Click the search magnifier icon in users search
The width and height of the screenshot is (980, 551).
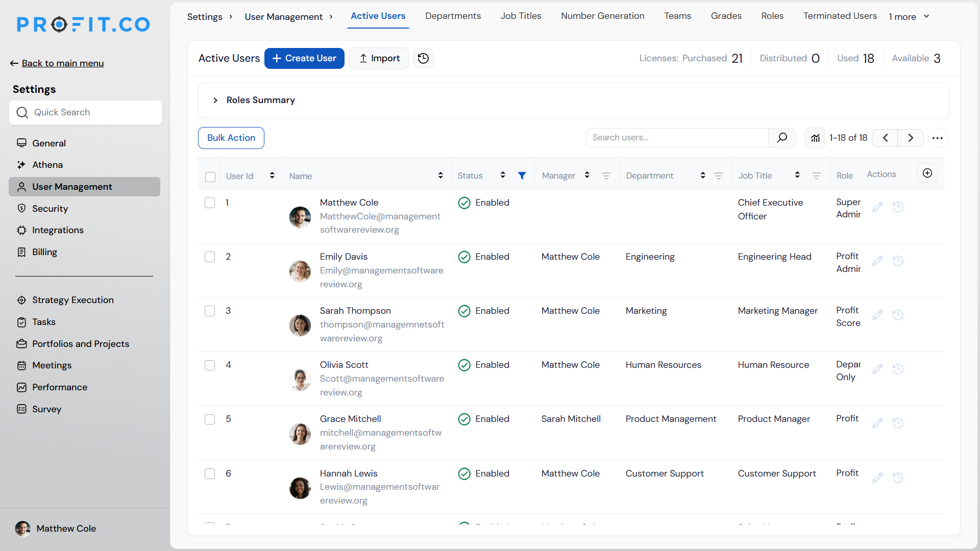pyautogui.click(x=782, y=138)
